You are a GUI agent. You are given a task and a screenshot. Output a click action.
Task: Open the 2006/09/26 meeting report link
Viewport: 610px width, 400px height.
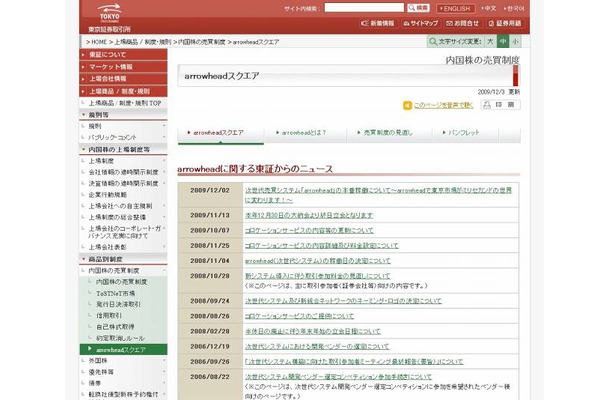354,361
